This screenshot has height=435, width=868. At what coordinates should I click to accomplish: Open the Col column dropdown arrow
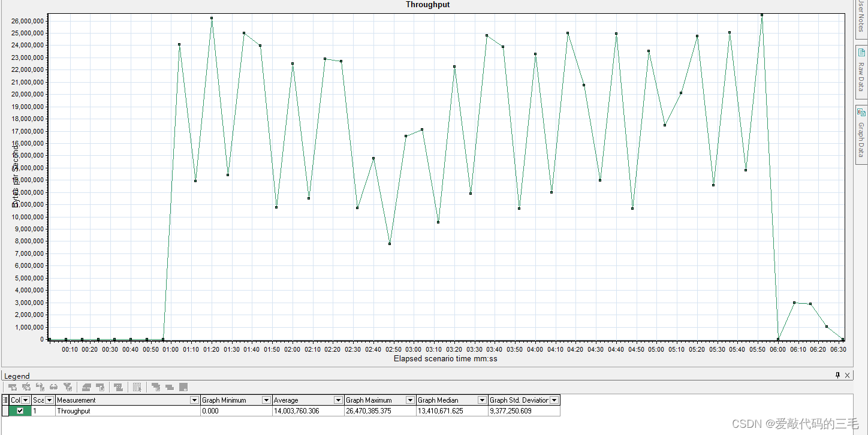click(25, 400)
